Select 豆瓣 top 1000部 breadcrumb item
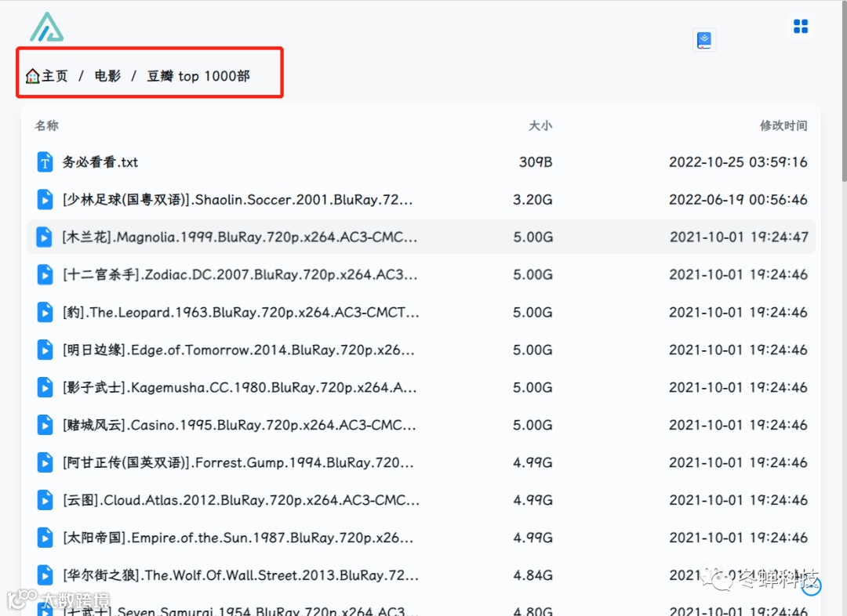847x616 pixels. click(198, 76)
